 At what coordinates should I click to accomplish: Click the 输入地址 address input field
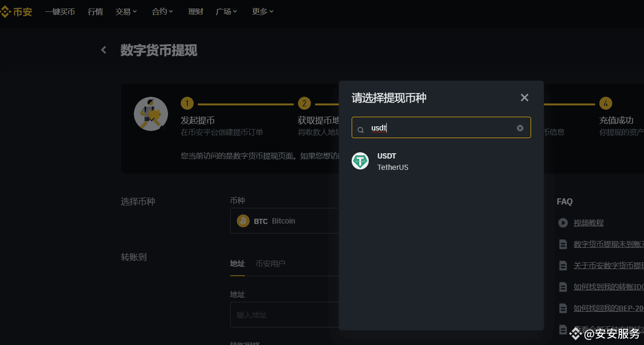pos(285,315)
